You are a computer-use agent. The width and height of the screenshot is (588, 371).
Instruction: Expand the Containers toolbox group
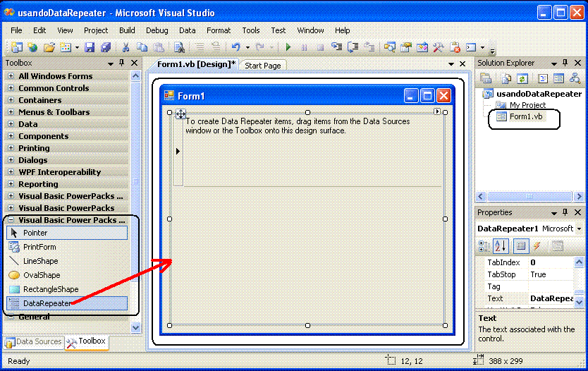point(11,99)
